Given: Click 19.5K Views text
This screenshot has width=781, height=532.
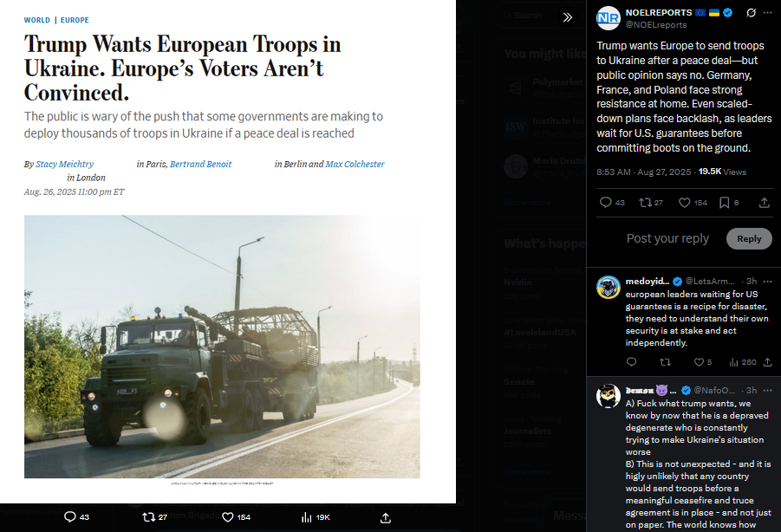Looking at the screenshot, I should (722, 172).
